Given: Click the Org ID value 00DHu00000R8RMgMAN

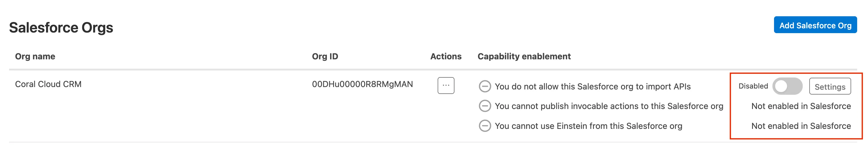Looking at the screenshot, I should tap(362, 84).
